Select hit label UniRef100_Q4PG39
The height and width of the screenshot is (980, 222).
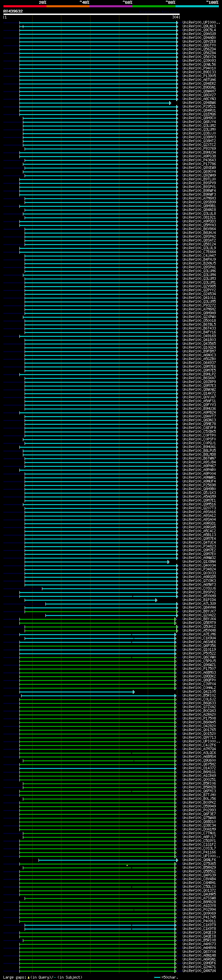pos(199,875)
